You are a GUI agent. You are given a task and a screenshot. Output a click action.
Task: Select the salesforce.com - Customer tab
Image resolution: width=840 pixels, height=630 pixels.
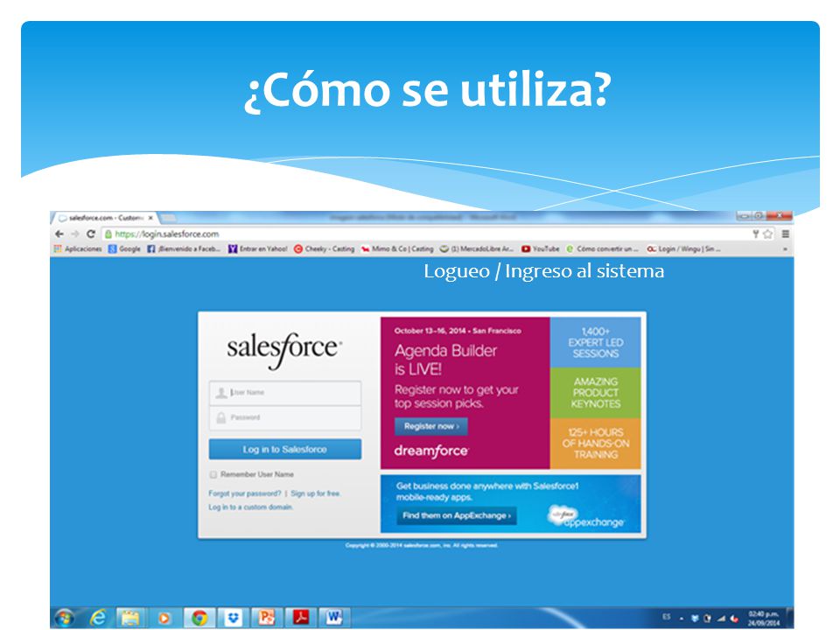(104, 218)
